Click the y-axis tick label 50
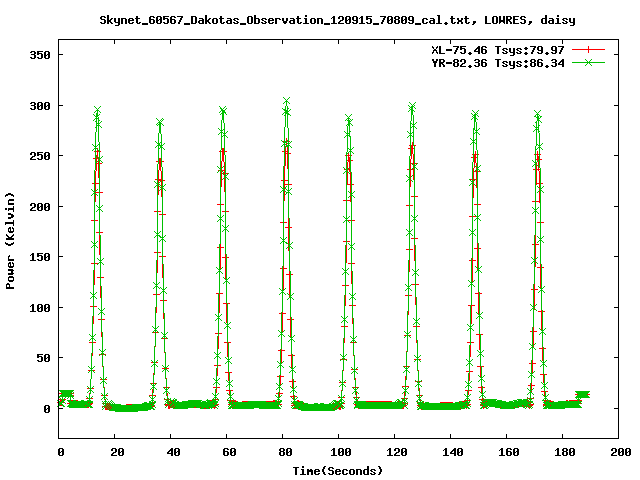This screenshot has width=640, height=480. 44,358
